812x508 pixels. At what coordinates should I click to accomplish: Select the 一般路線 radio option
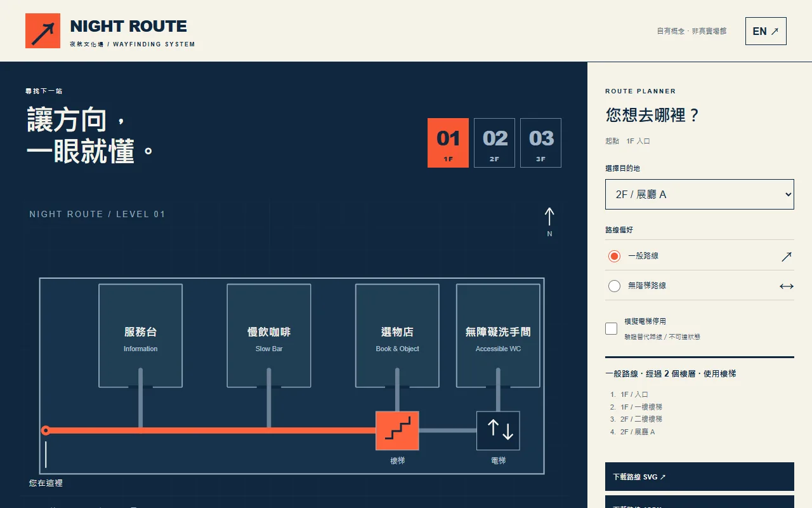614,256
